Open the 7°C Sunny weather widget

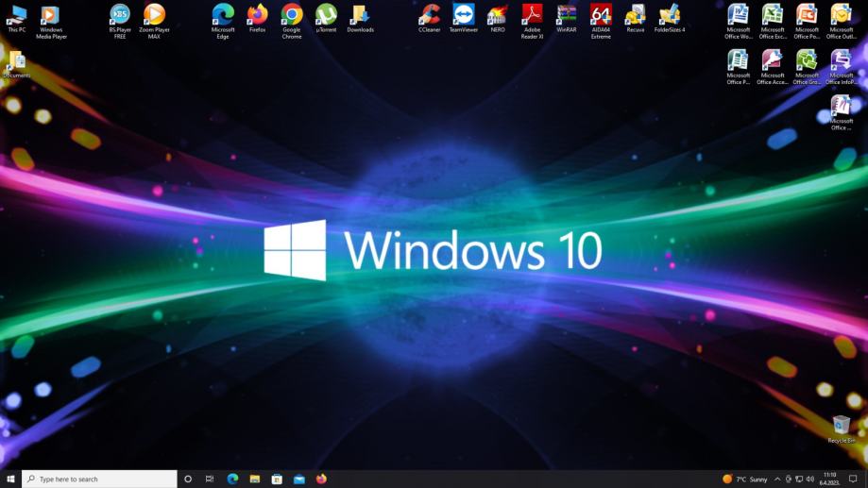745,480
